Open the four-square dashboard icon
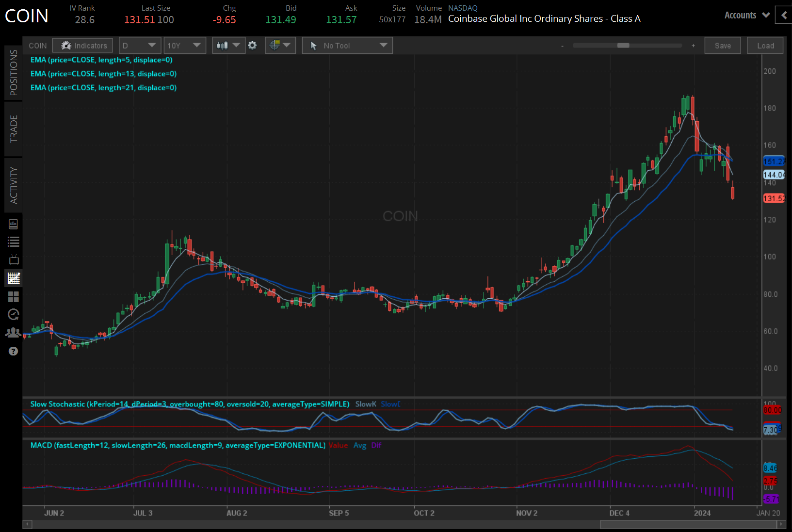 14,297
